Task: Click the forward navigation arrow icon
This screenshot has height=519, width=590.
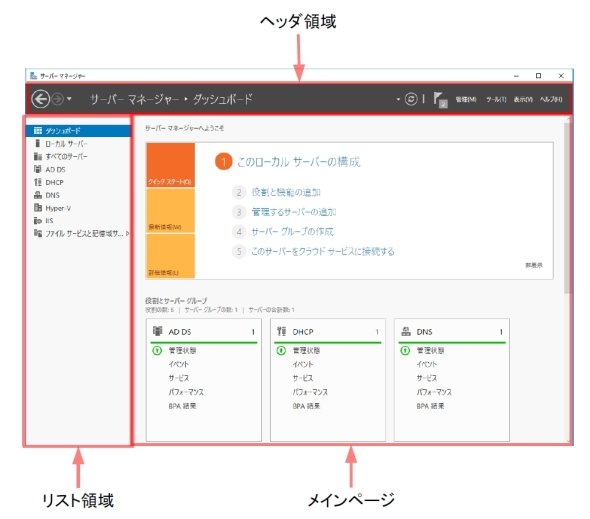Action: click(58, 99)
